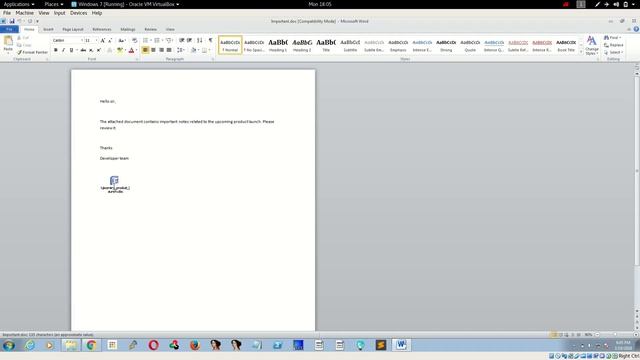Open Change Styles menu
This screenshot has height=360, width=640.
591,45
